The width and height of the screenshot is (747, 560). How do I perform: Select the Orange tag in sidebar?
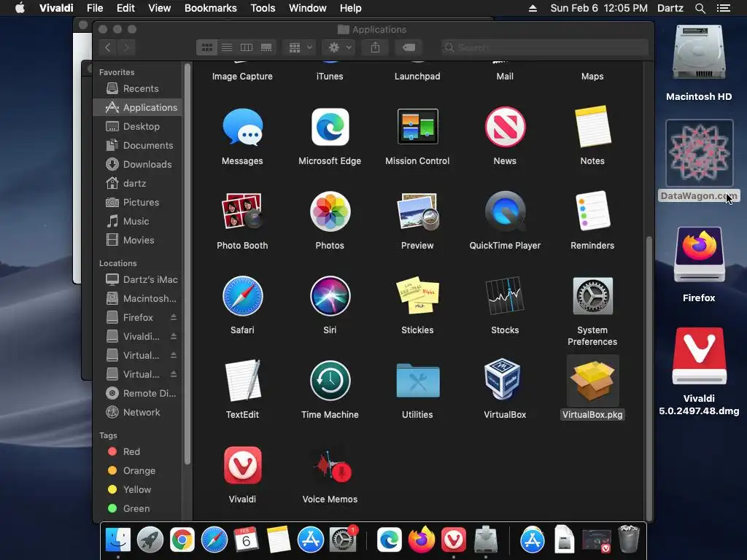[x=137, y=470]
